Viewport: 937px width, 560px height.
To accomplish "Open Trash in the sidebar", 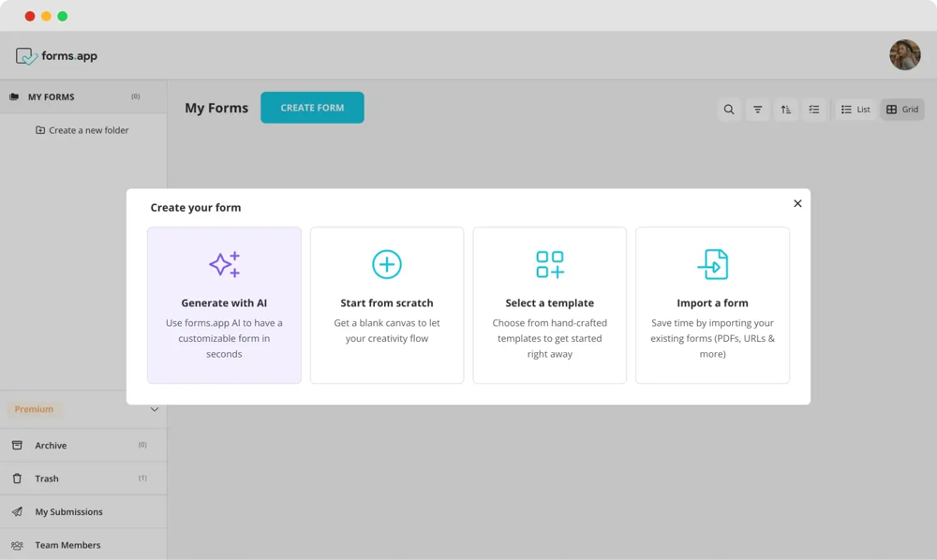I will pyautogui.click(x=47, y=479).
